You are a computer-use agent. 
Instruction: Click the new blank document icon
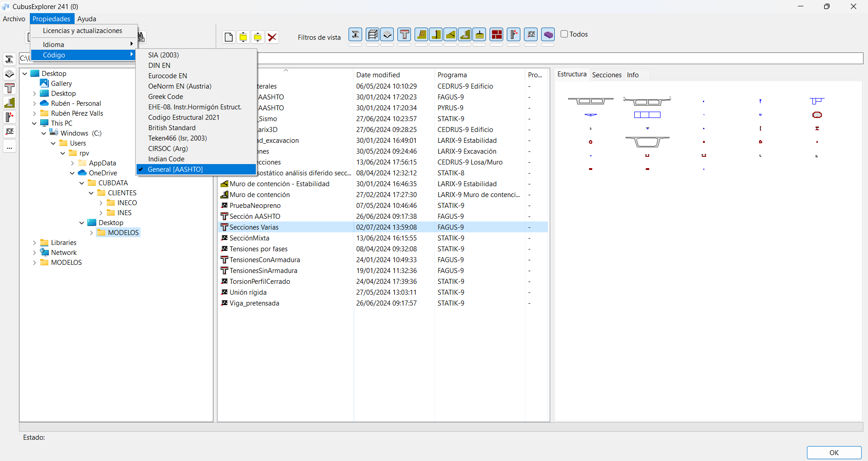tap(229, 37)
